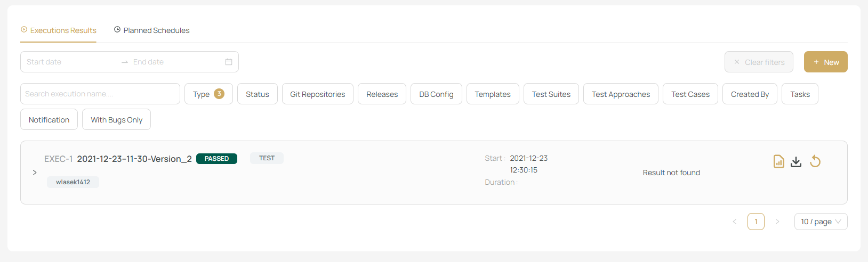The width and height of the screenshot is (868, 262).
Task: Select the Executions Results tab
Action: click(59, 30)
